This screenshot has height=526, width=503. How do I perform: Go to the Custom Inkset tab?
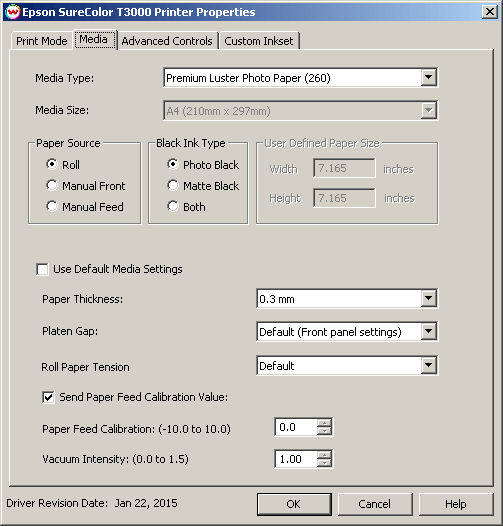click(258, 41)
